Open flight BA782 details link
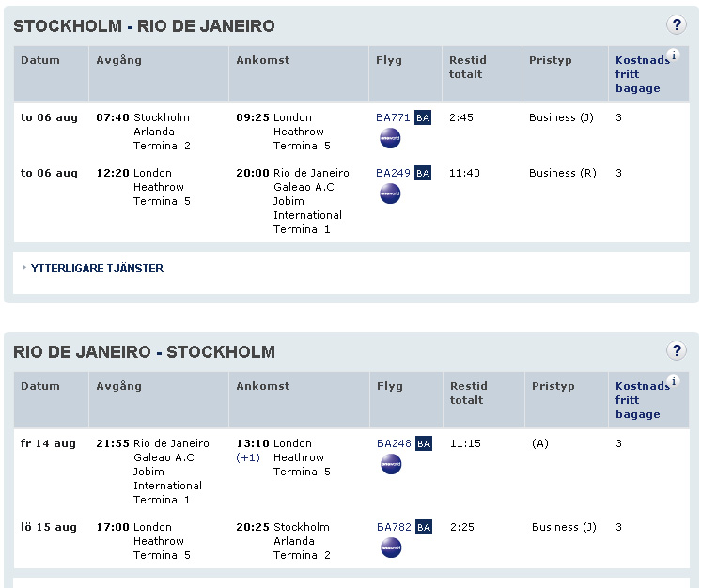The height and width of the screenshot is (588, 701). pos(394,527)
